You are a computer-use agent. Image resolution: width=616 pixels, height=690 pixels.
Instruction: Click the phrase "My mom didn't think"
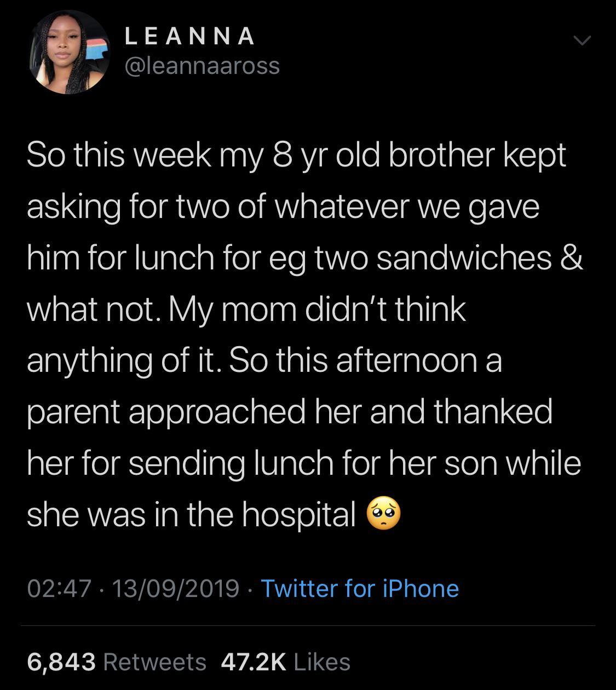pos(316,309)
